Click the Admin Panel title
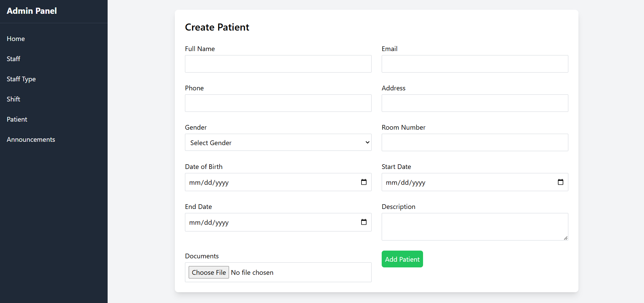Image resolution: width=644 pixels, height=303 pixels. [32, 11]
